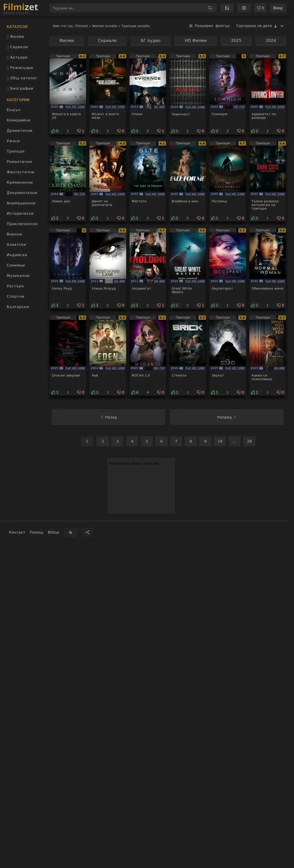Dislike the movie Холдингът
The image size is (294, 868).
point(160,305)
